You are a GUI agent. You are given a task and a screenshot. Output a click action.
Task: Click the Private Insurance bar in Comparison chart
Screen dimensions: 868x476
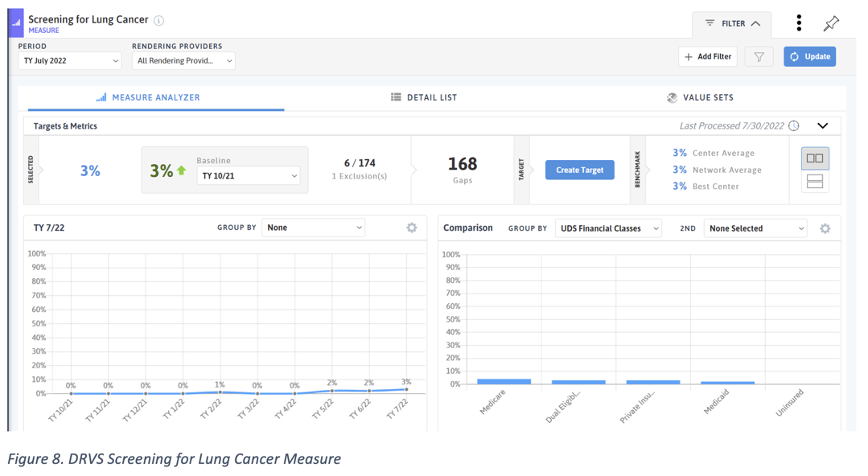point(653,382)
